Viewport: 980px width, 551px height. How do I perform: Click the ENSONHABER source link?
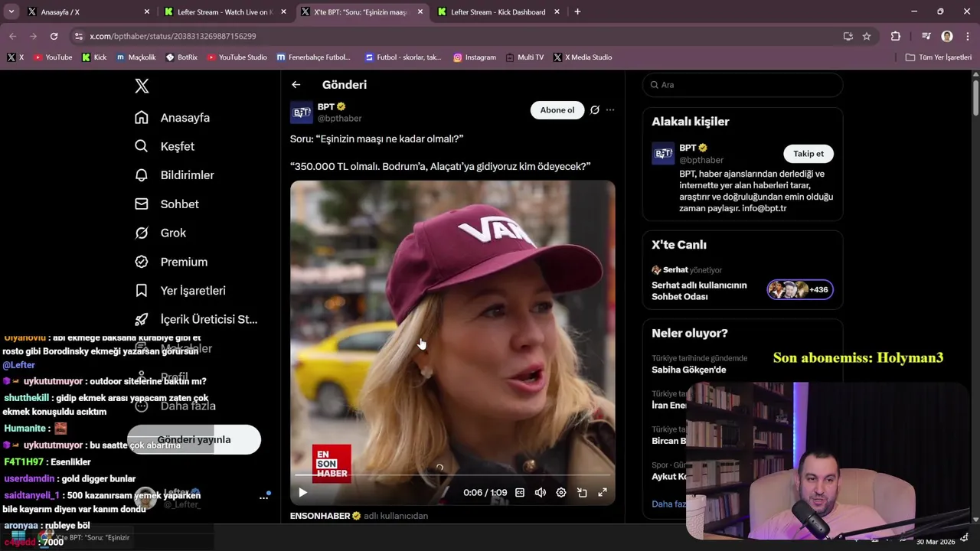pyautogui.click(x=325, y=516)
